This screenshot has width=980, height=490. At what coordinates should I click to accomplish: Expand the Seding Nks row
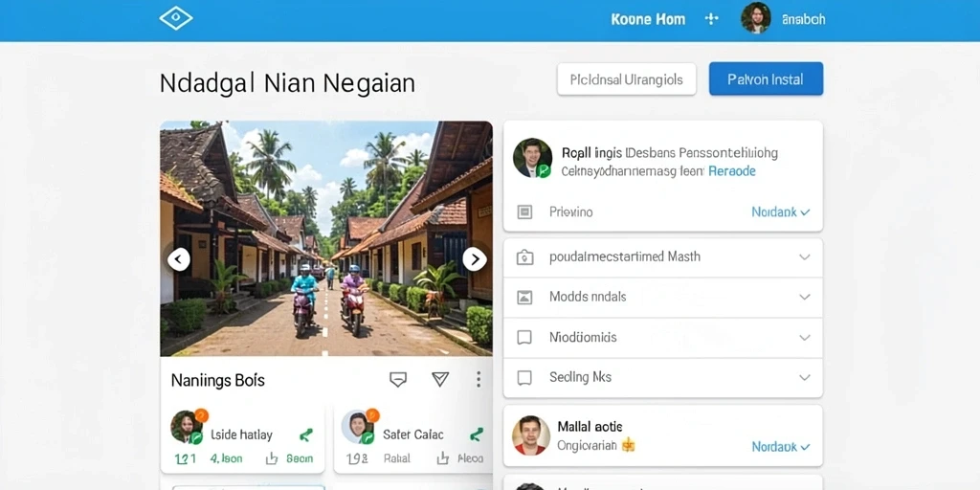click(x=662, y=377)
